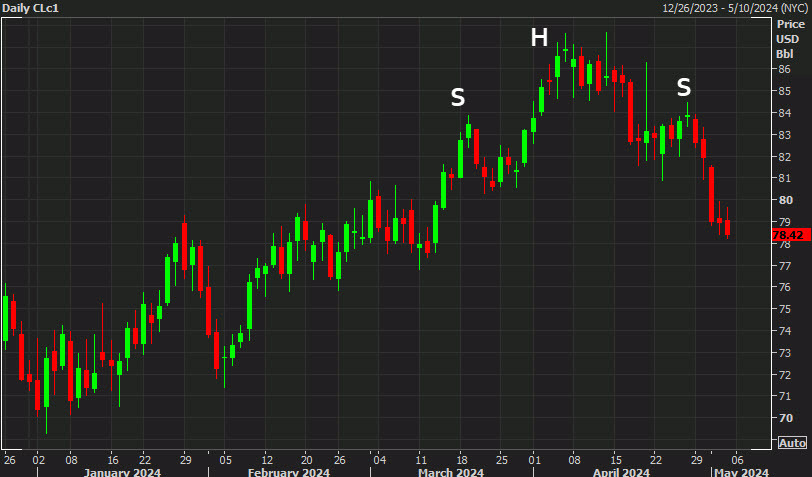Screen dimensions: 812x477
Task: Click the 86 price axis label
Action: coord(784,69)
